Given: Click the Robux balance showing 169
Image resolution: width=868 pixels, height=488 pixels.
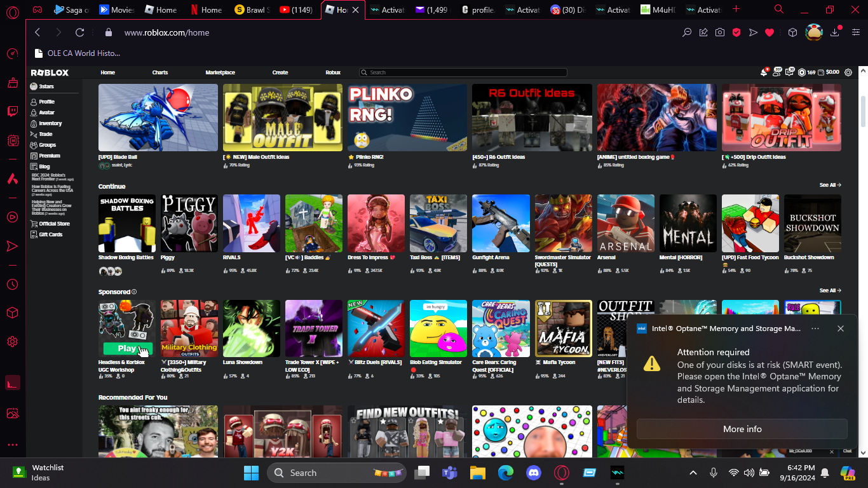Looking at the screenshot, I should click(x=806, y=72).
